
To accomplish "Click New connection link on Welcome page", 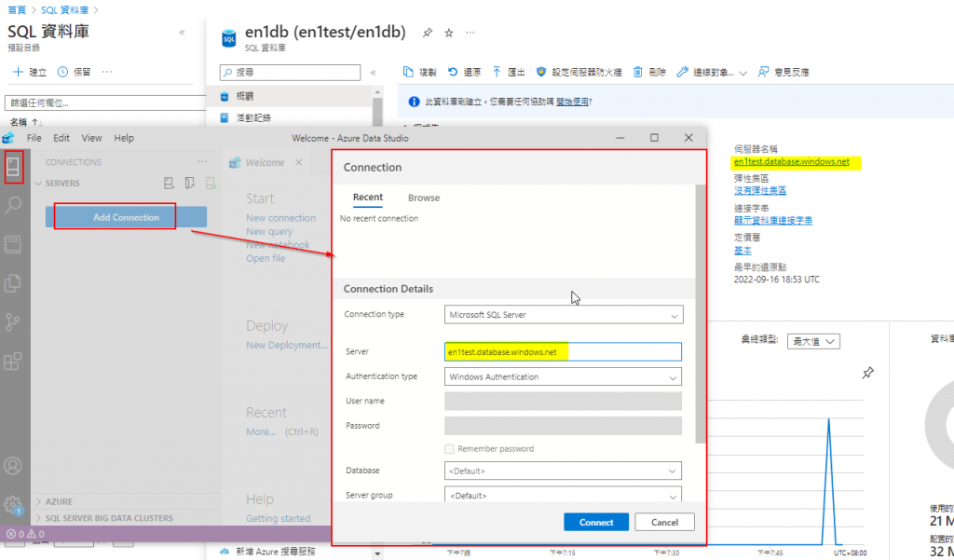I will tap(281, 218).
